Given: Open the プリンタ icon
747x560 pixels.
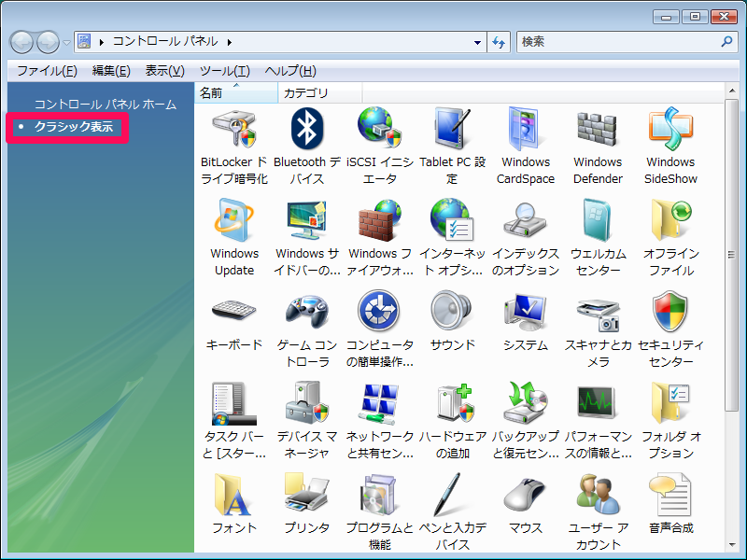Looking at the screenshot, I should click(306, 496).
